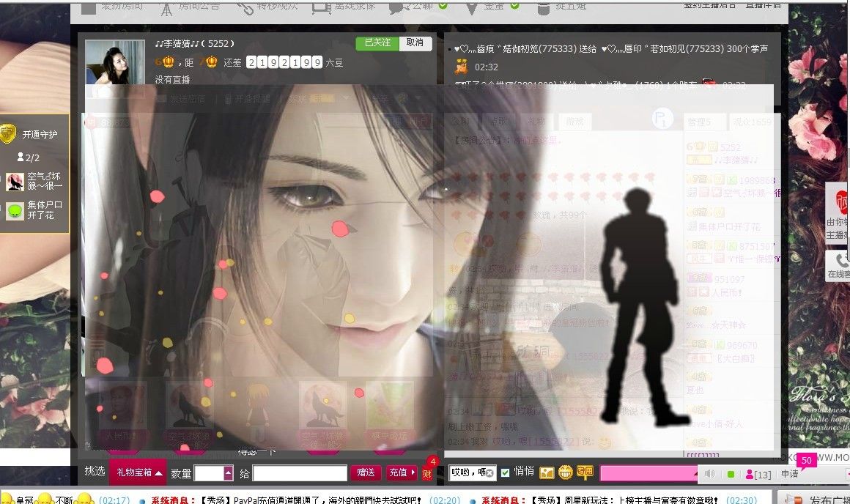
Task: Switch to the 点歌 song request tab
Action: click(498, 122)
